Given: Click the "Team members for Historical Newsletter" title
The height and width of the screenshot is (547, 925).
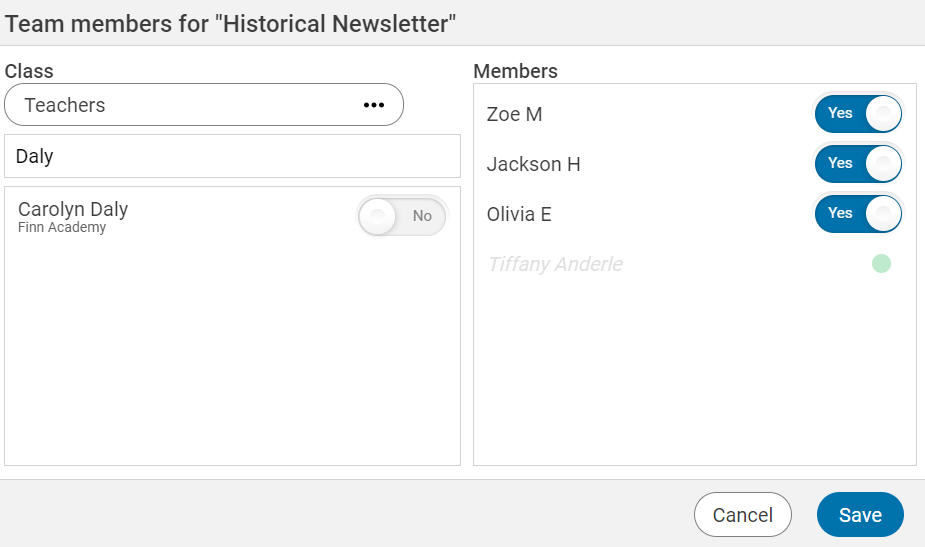Looking at the screenshot, I should (x=231, y=23).
